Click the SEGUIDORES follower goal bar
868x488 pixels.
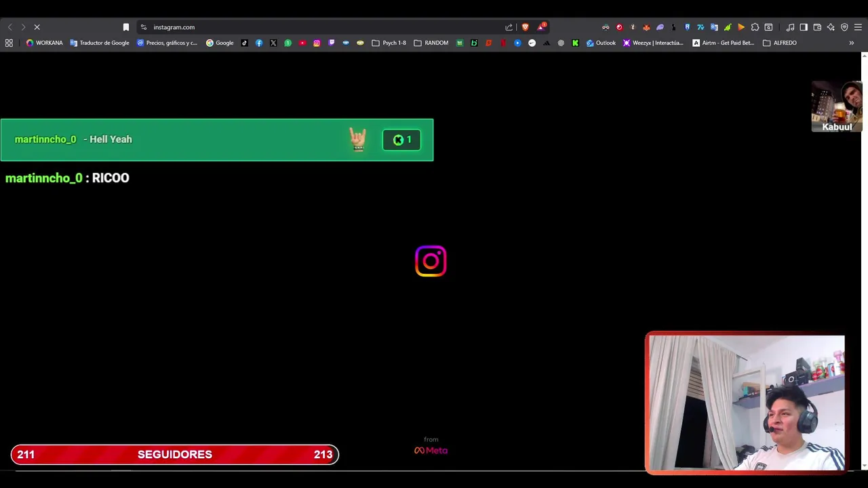[x=175, y=454]
